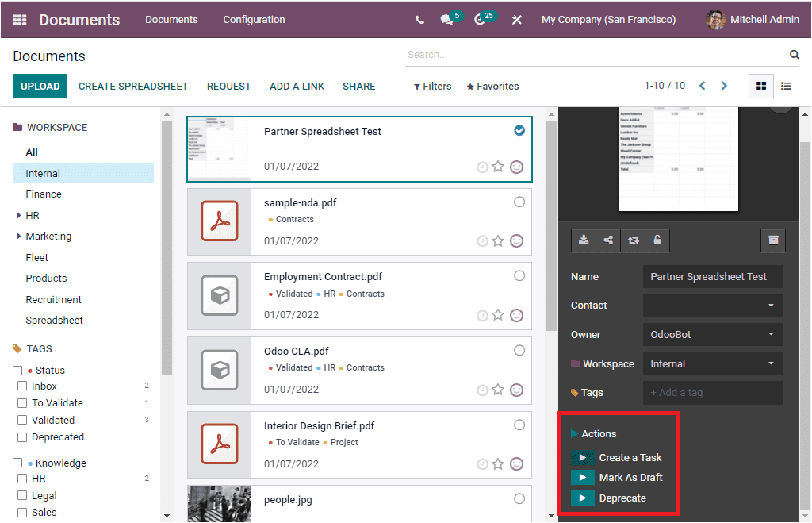Open the people.jpg thumbnail
The image size is (812, 523).
(219, 504)
